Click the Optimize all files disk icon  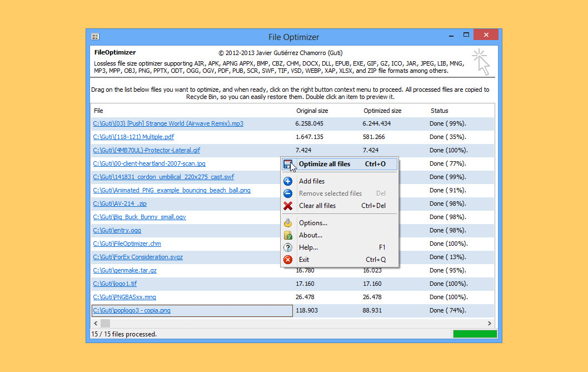tap(288, 164)
